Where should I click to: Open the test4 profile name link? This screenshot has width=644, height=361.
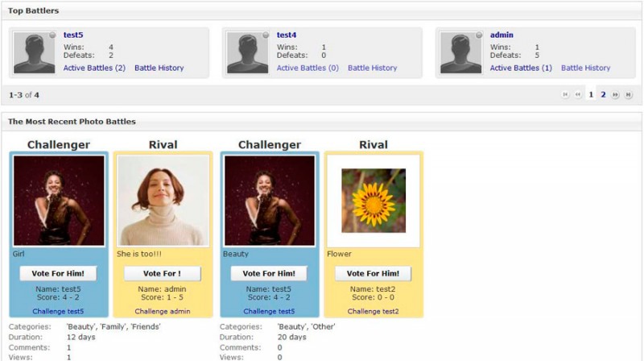[287, 35]
